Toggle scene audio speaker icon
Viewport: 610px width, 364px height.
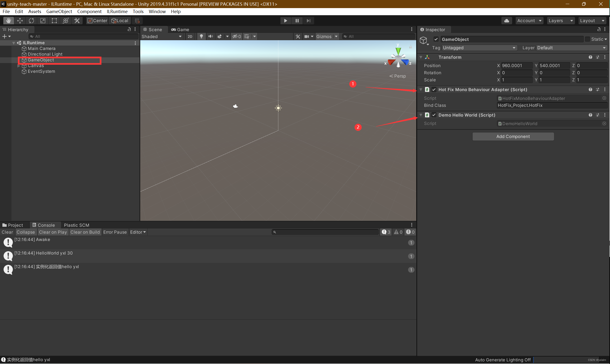click(210, 36)
